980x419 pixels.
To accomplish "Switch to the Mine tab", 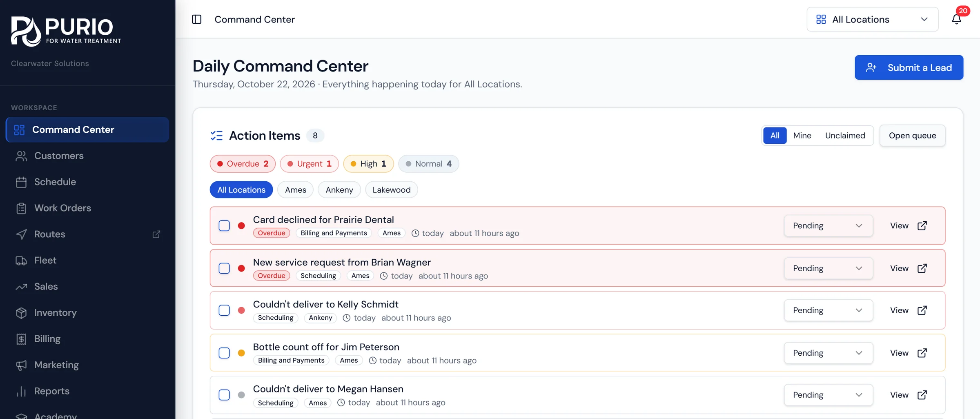I will tap(802, 136).
